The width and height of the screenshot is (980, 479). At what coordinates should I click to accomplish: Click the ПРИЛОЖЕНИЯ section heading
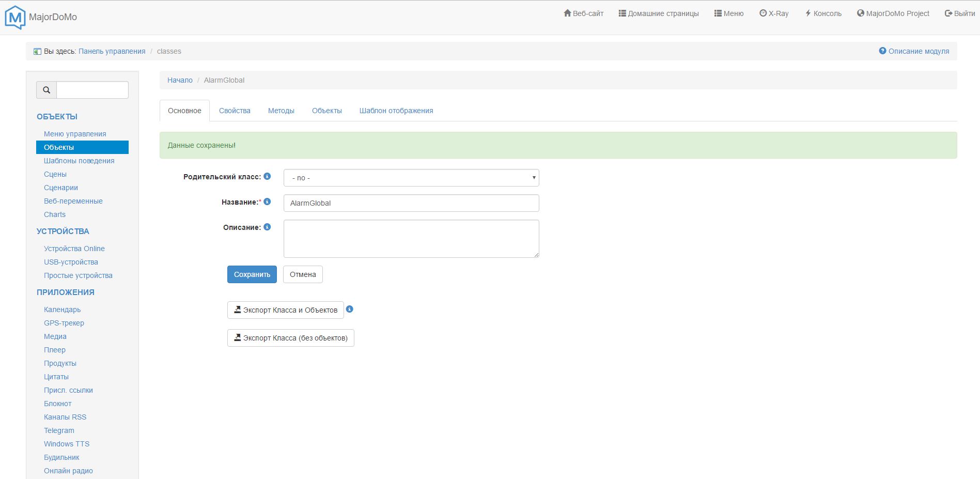[x=66, y=292]
